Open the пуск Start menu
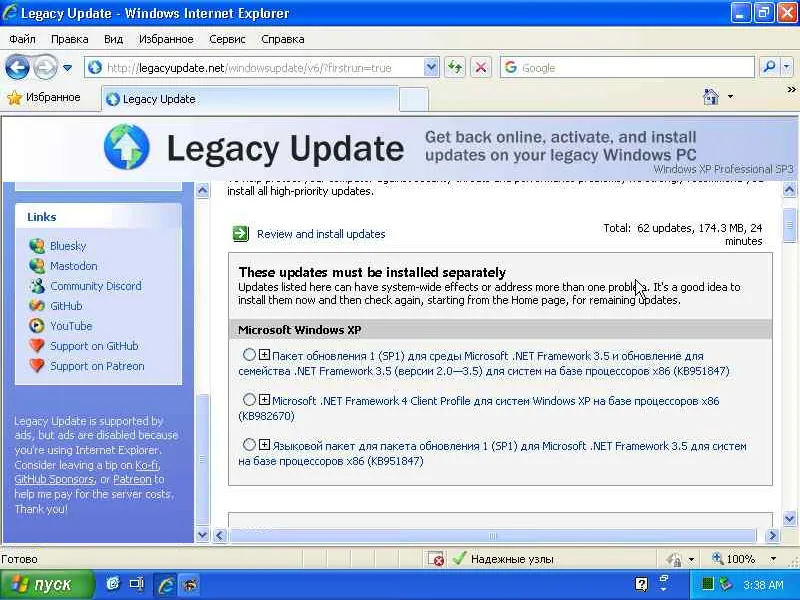 point(47,584)
